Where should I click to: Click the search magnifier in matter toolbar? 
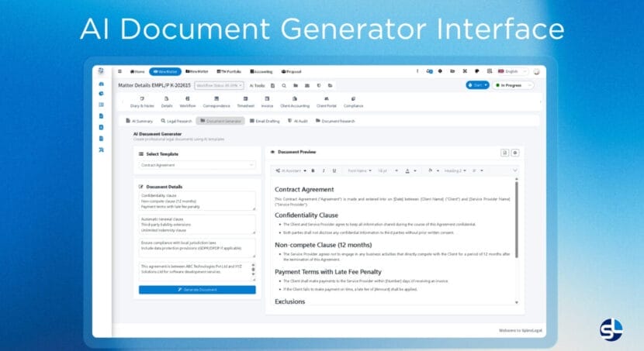click(x=284, y=85)
